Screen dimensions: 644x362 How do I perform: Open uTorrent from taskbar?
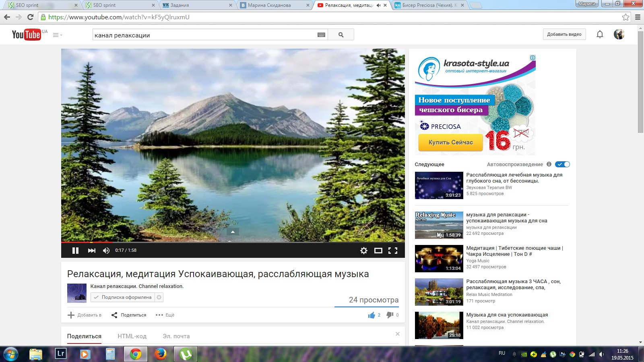coord(186,354)
